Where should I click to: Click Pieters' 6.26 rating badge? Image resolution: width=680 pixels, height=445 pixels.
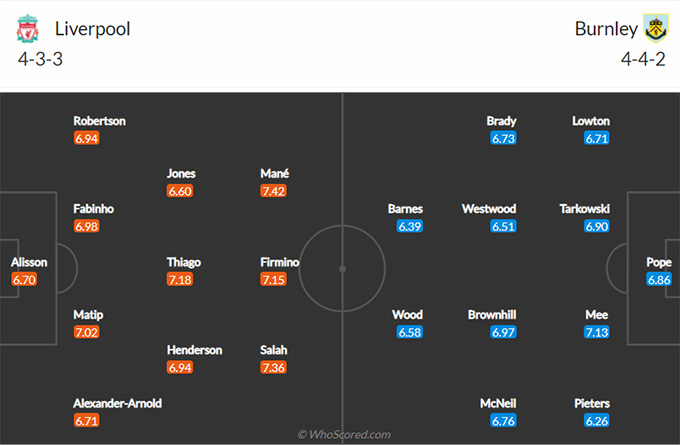click(x=596, y=421)
